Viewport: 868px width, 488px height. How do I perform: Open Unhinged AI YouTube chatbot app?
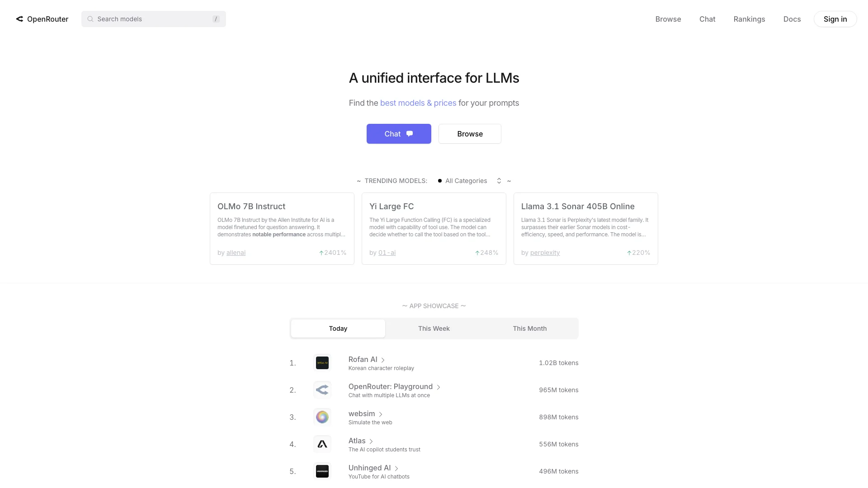[x=369, y=468]
